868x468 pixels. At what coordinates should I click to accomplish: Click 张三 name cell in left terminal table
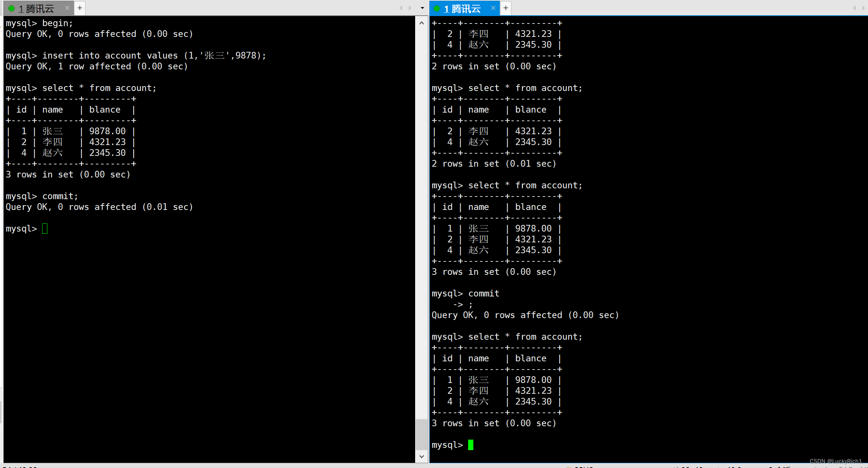[53, 131]
